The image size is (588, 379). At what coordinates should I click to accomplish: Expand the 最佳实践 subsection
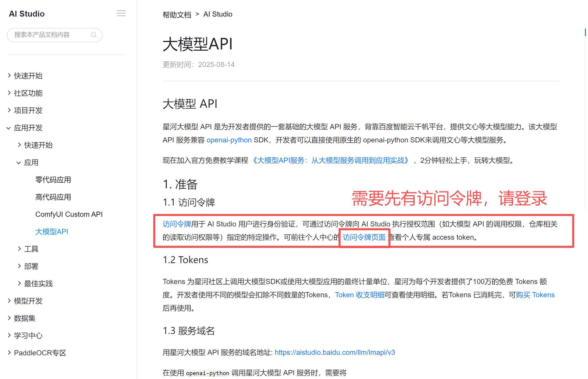[38, 283]
